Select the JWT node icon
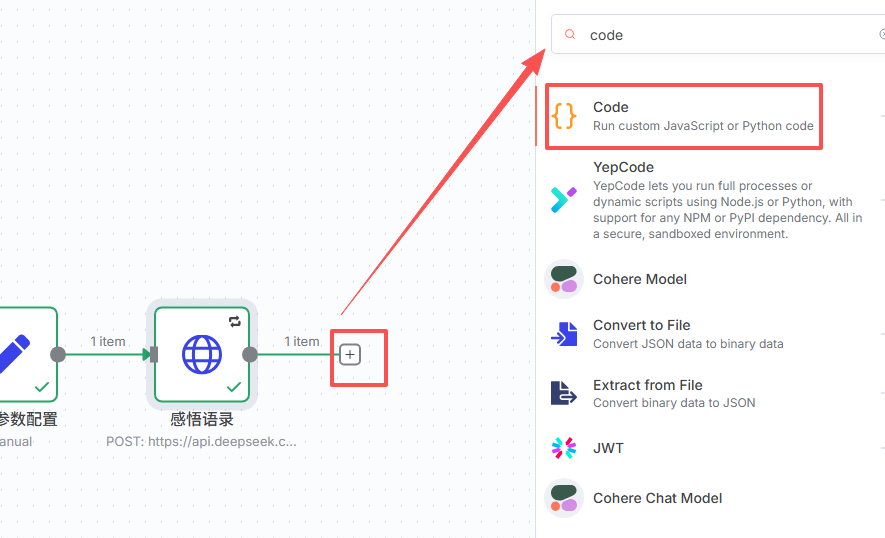This screenshot has height=538, width=885. pyautogui.click(x=564, y=448)
